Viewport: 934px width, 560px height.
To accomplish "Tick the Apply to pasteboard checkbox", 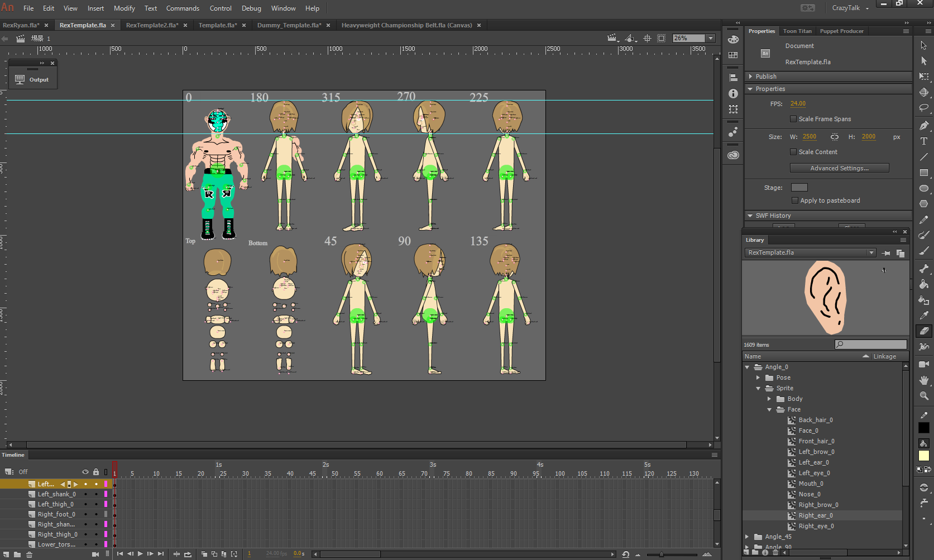I will pyautogui.click(x=795, y=200).
